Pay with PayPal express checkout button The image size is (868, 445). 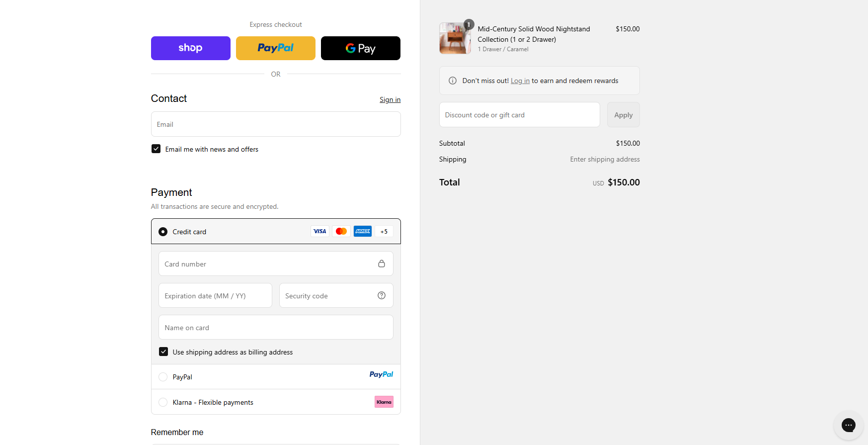pyautogui.click(x=275, y=48)
